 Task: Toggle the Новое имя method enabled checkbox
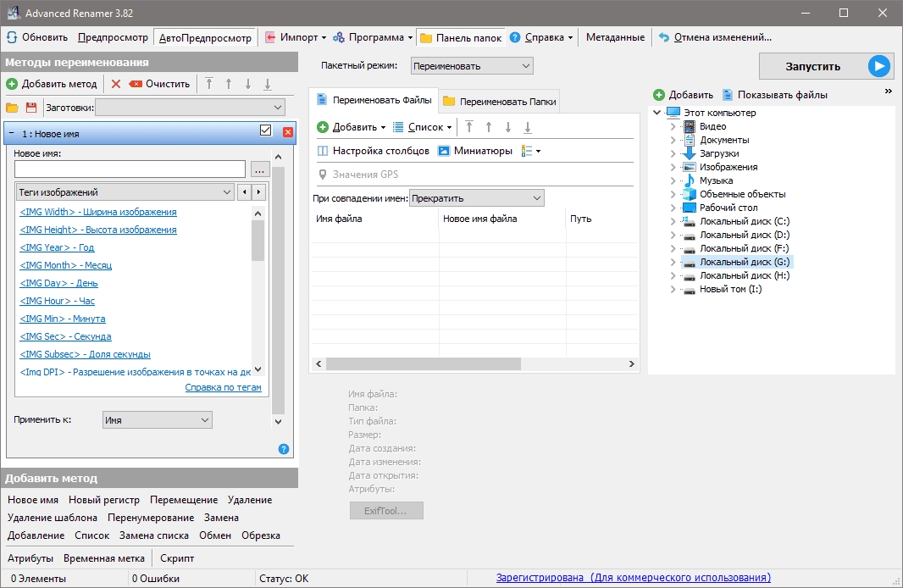pos(265,130)
